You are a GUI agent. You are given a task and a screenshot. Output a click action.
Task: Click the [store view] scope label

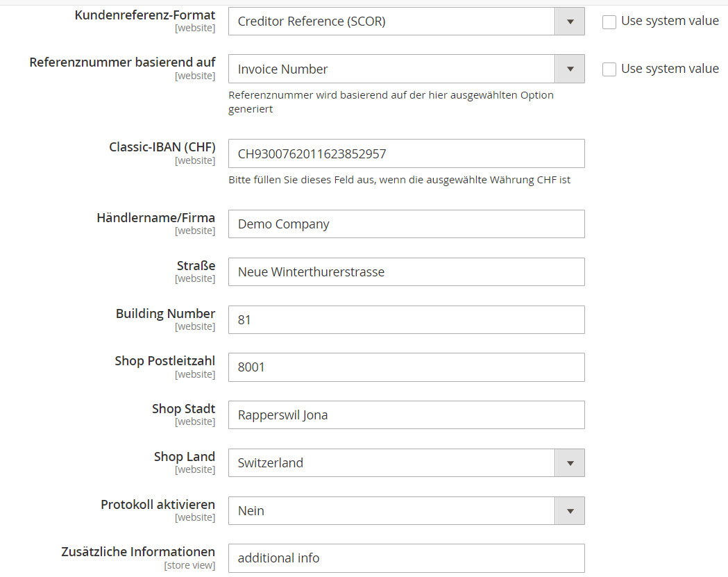190,565
